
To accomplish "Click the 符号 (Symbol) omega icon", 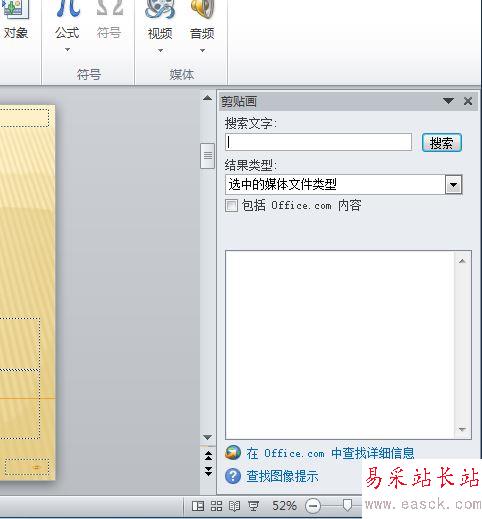I will point(109,8).
